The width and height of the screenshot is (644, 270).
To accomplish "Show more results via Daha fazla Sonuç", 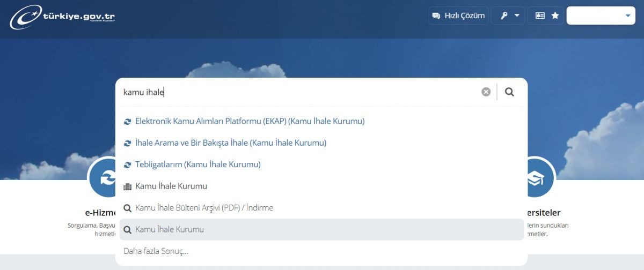I will coord(156,251).
